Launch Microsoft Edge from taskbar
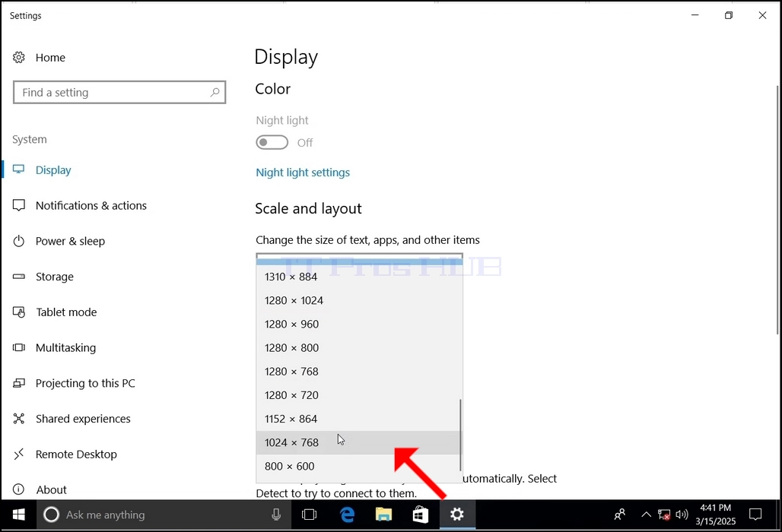Viewport: 782px width, 532px height. pyautogui.click(x=347, y=515)
